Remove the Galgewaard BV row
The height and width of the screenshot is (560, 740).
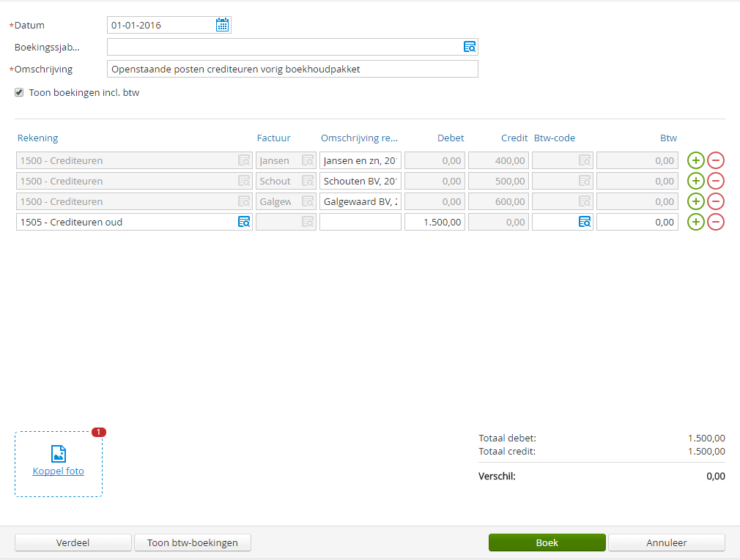pyautogui.click(x=715, y=201)
